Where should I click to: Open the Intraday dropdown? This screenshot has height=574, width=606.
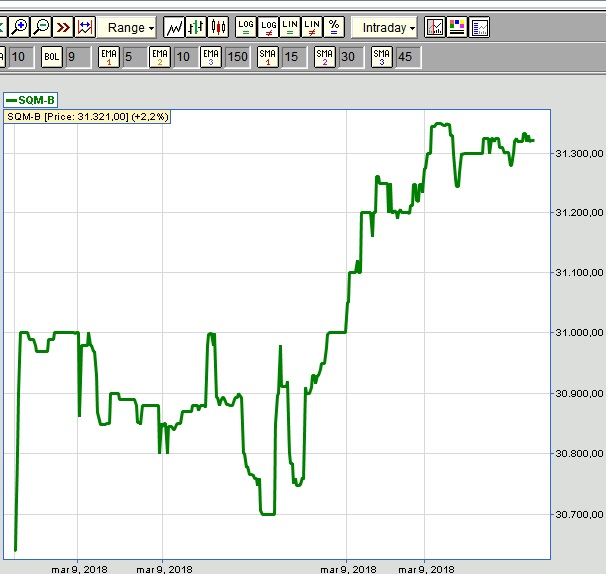pos(384,27)
